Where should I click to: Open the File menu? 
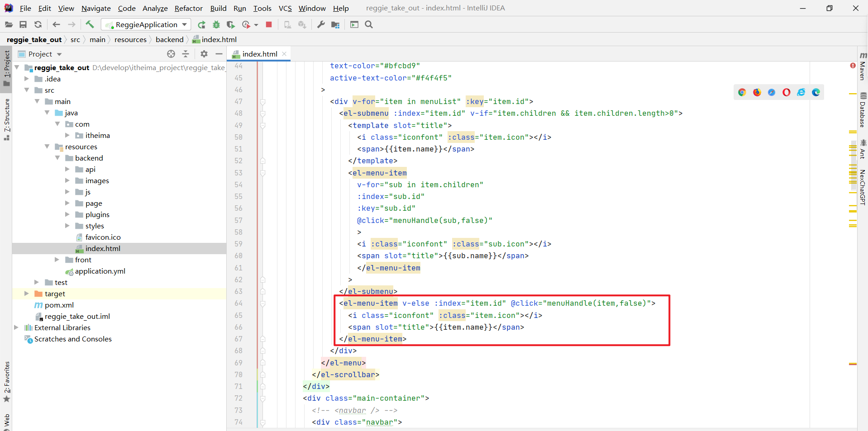(x=25, y=8)
